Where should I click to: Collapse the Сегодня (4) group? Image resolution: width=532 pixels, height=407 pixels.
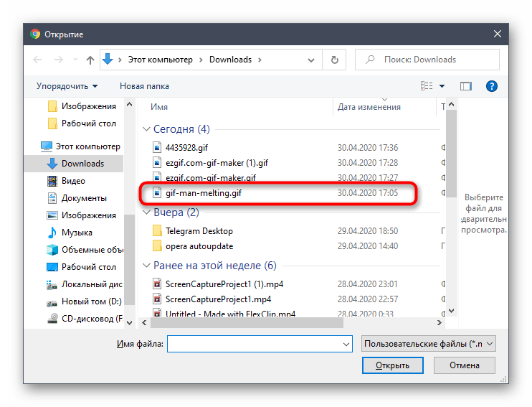pos(146,129)
